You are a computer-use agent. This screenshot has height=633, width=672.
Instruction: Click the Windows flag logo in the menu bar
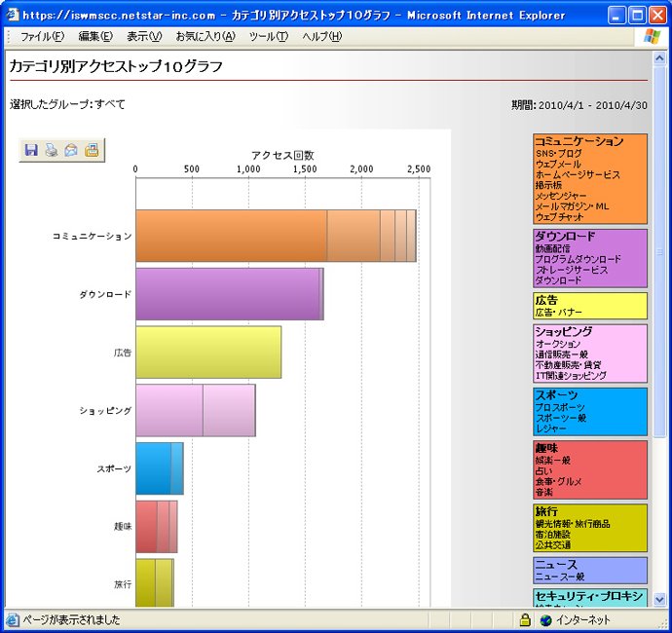652,36
